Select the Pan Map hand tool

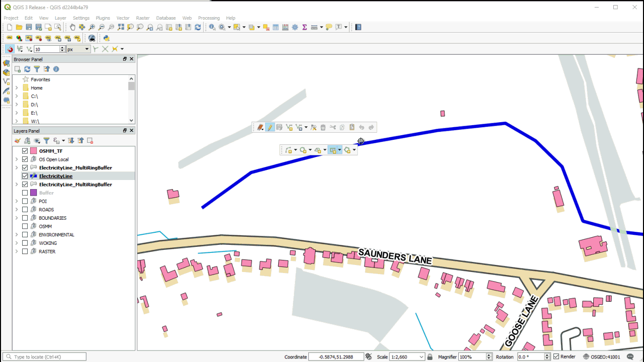coord(72,27)
